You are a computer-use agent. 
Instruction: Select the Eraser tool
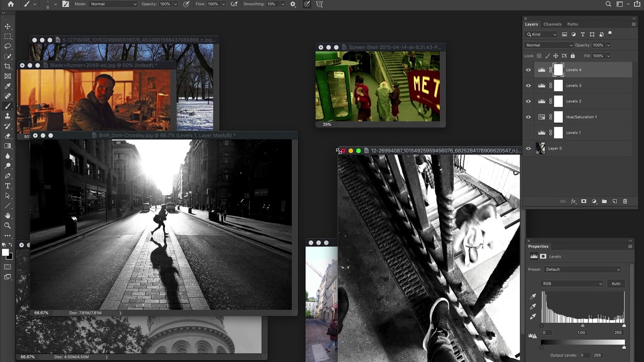click(x=8, y=136)
